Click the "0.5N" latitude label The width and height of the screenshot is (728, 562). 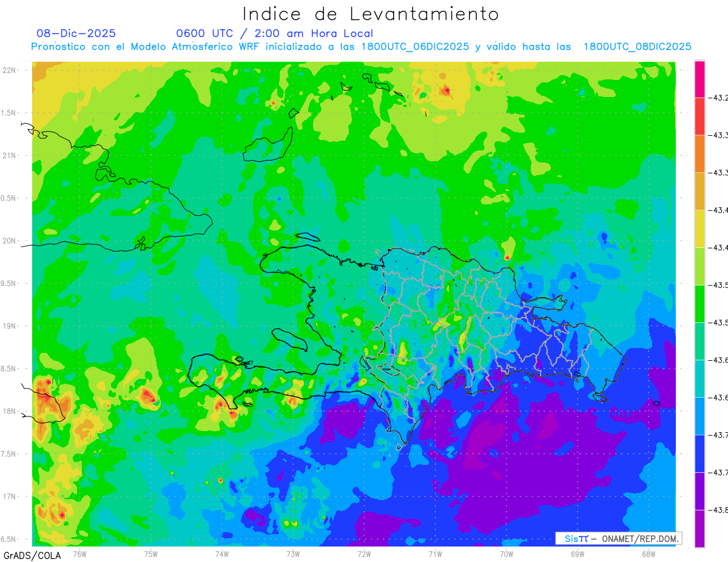coord(9,198)
